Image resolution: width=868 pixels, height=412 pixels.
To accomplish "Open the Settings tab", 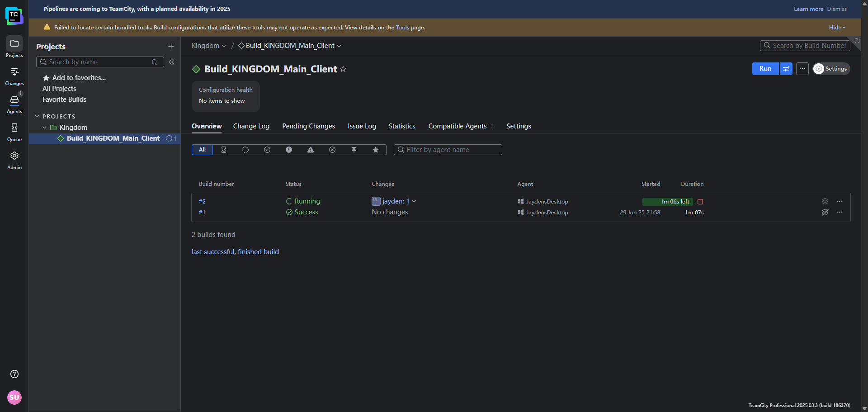I will (x=519, y=126).
